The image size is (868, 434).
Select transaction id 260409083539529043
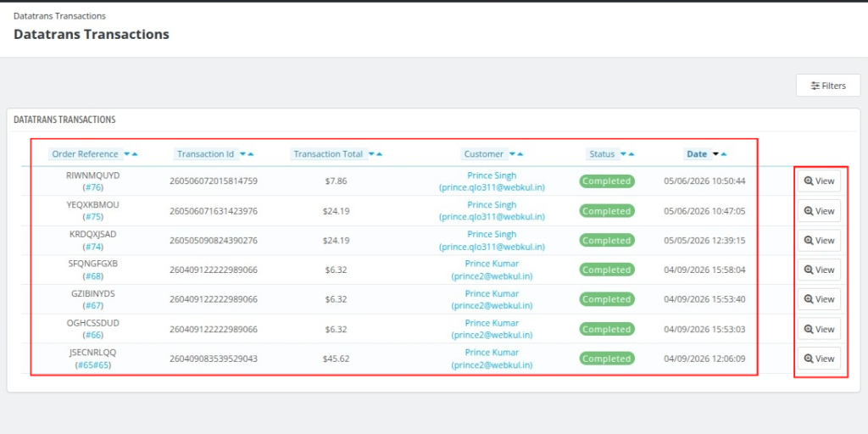(x=213, y=359)
